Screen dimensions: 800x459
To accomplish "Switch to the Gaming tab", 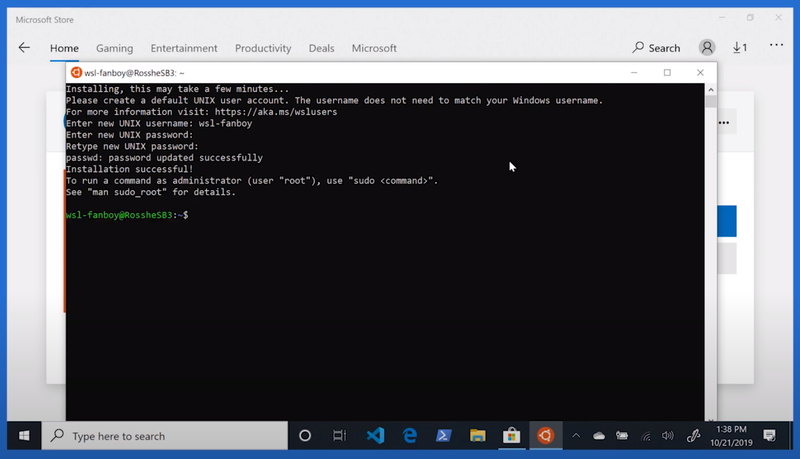I will pos(114,48).
